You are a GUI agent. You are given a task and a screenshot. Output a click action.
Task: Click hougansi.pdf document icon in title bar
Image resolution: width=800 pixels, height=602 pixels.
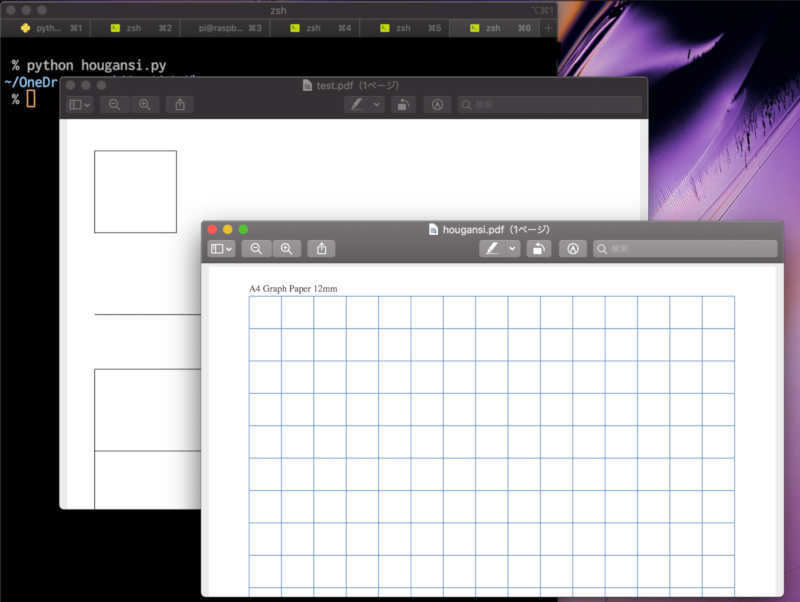[x=433, y=230]
